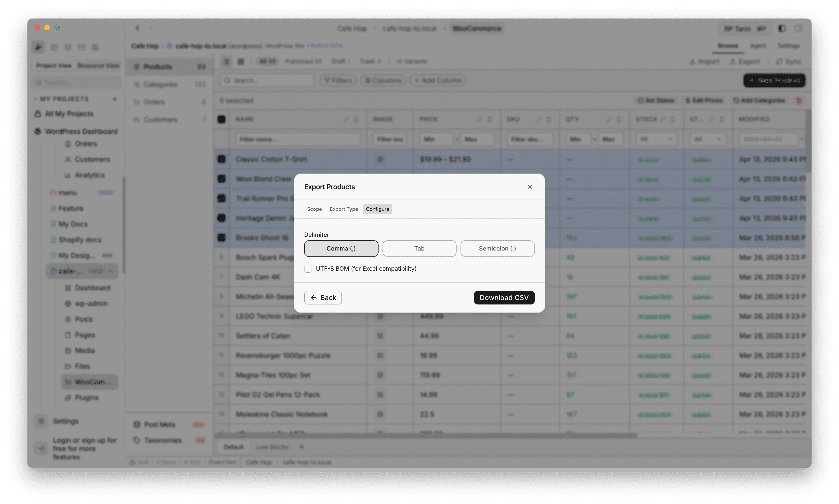Open the Stock column All dropdown
The height and width of the screenshot is (504, 839).
pyautogui.click(x=656, y=139)
